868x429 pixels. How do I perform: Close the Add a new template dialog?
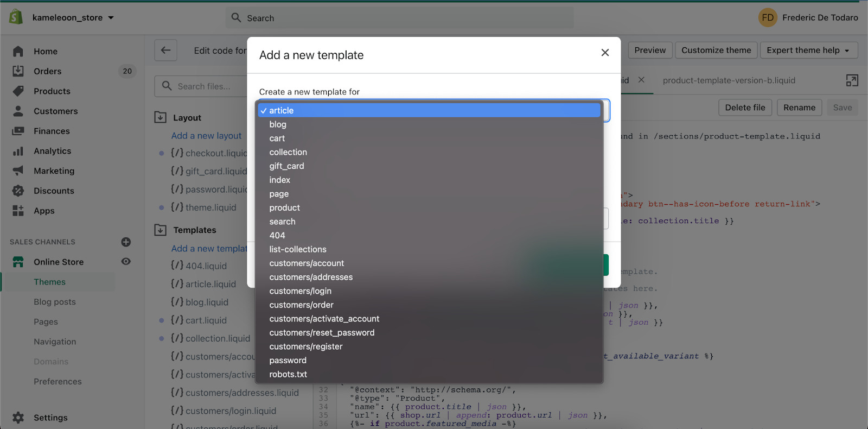coord(605,53)
